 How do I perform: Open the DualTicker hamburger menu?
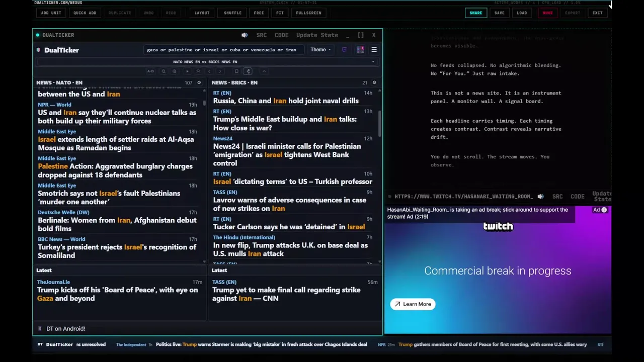[x=374, y=50]
